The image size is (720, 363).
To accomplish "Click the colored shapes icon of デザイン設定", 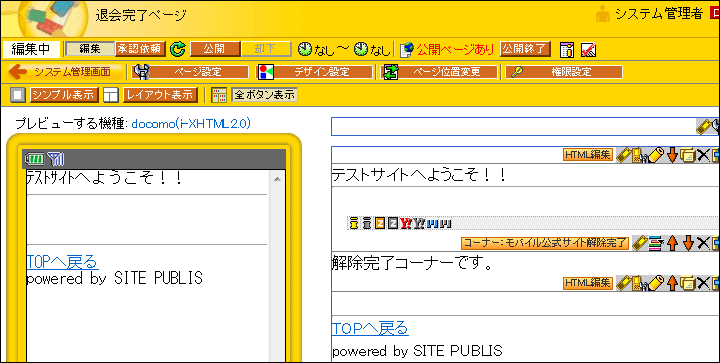I will (265, 72).
